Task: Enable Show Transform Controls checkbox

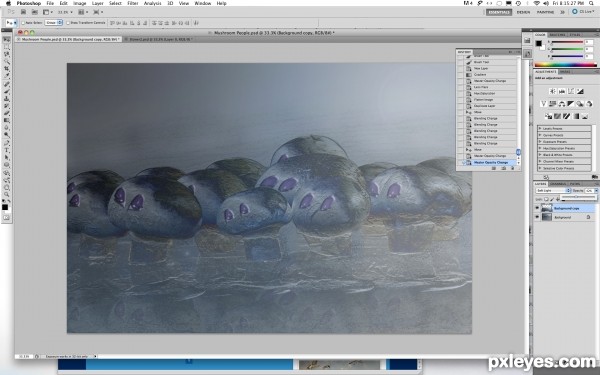Action: point(68,23)
